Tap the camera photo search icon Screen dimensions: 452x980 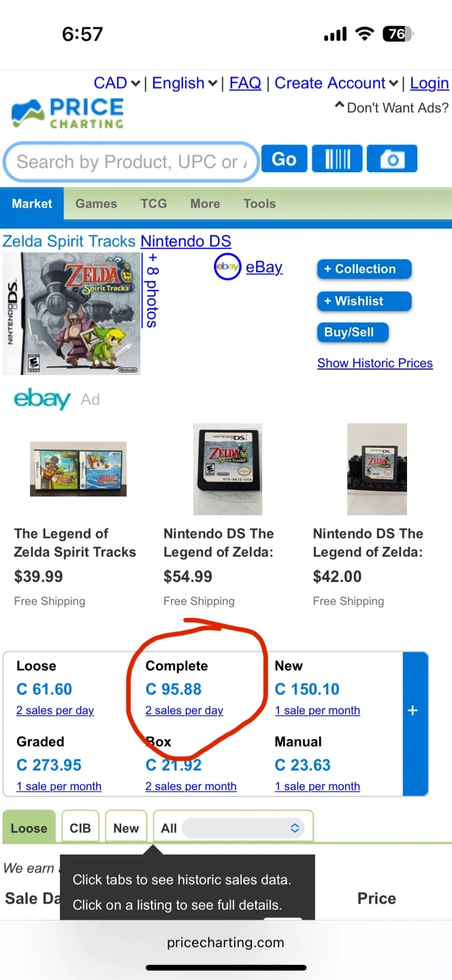pyautogui.click(x=391, y=159)
